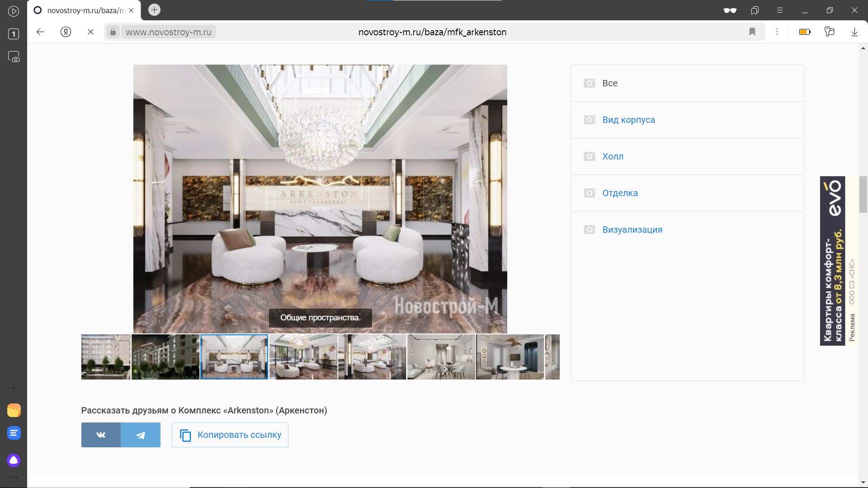The width and height of the screenshot is (868, 488).
Task: Close the novostroy-m.ru tab
Action: (x=131, y=10)
